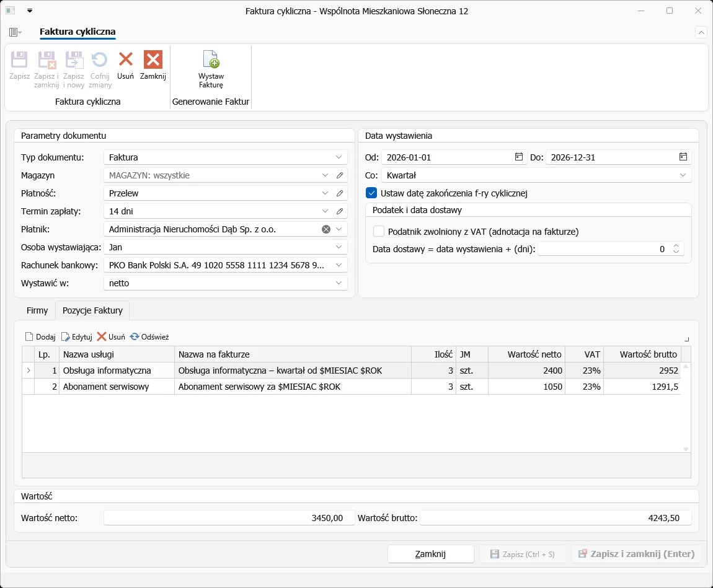Image resolution: width=713 pixels, height=588 pixels.
Task: Open the Wystawić w dropdown
Action: pyautogui.click(x=339, y=283)
